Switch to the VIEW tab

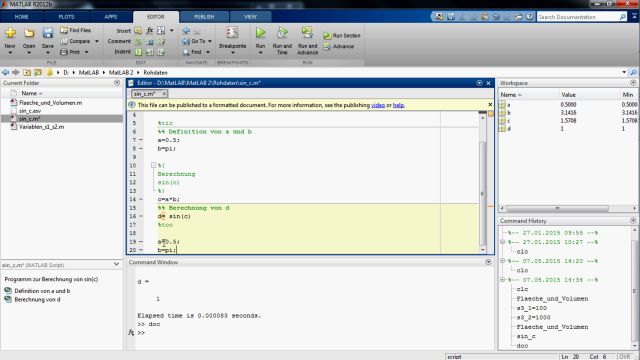[250, 17]
